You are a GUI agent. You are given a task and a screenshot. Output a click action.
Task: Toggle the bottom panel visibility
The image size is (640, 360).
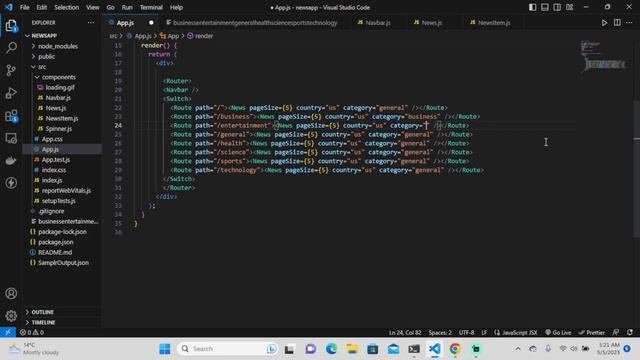point(544,7)
